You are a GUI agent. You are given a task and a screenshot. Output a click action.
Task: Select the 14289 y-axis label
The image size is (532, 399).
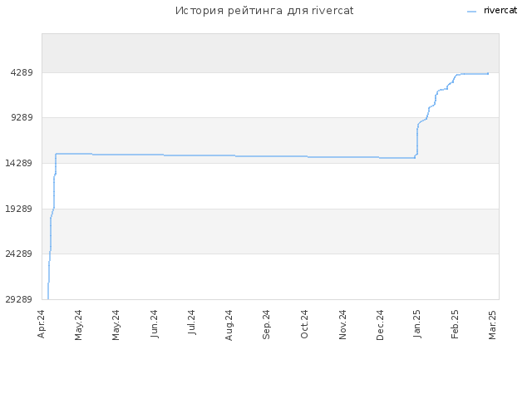[x=18, y=163]
